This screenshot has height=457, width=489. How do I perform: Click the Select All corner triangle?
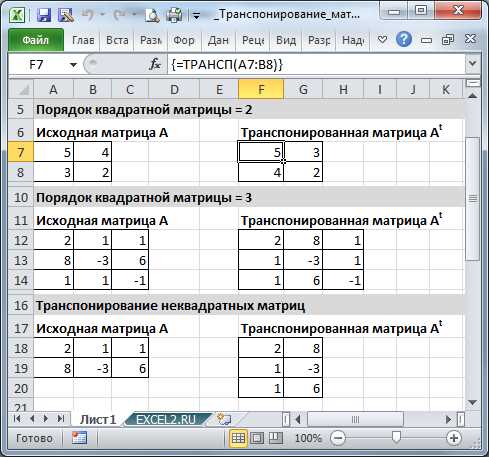(21, 89)
